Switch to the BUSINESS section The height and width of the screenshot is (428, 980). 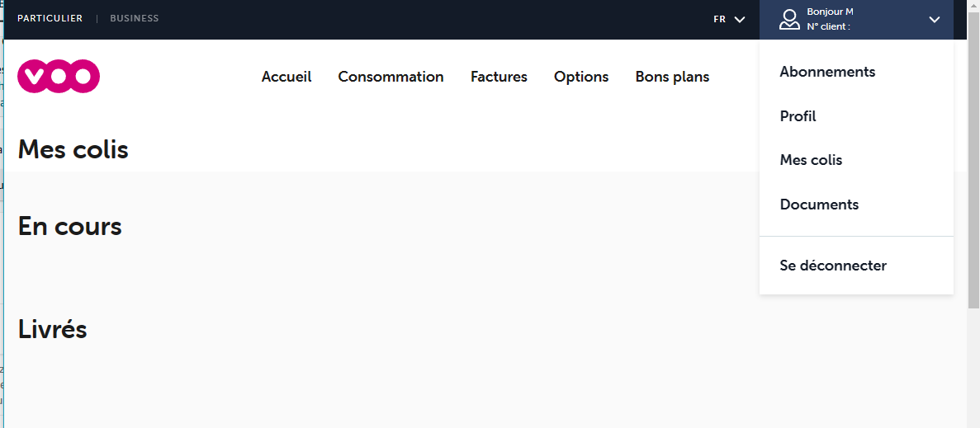pos(135,18)
